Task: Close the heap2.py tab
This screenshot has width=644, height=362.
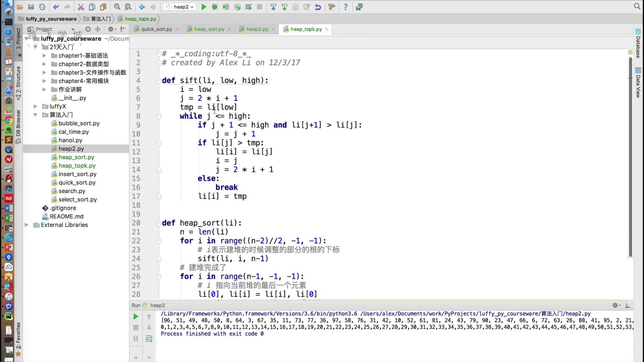Action: [x=273, y=29]
